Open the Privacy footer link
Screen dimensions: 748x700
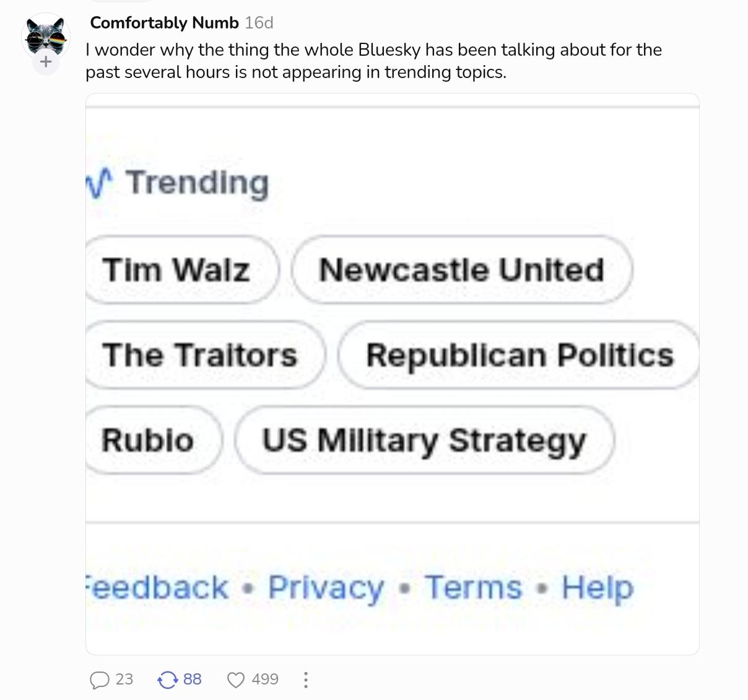click(326, 587)
